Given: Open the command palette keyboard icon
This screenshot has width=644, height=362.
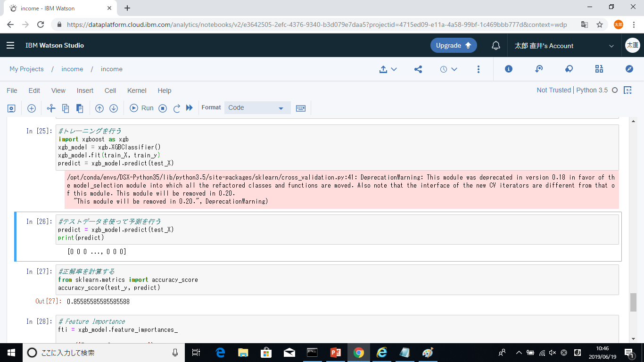Looking at the screenshot, I should (x=300, y=108).
